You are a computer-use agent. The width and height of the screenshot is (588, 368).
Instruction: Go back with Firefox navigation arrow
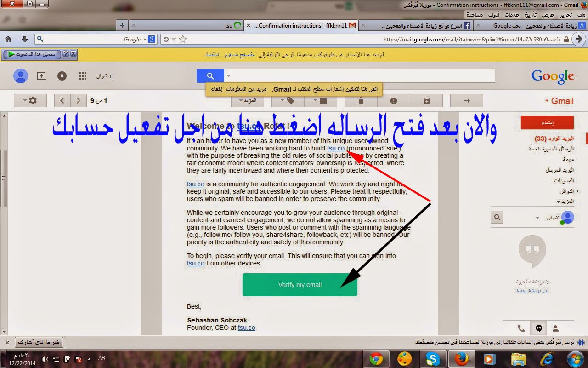[x=579, y=39]
